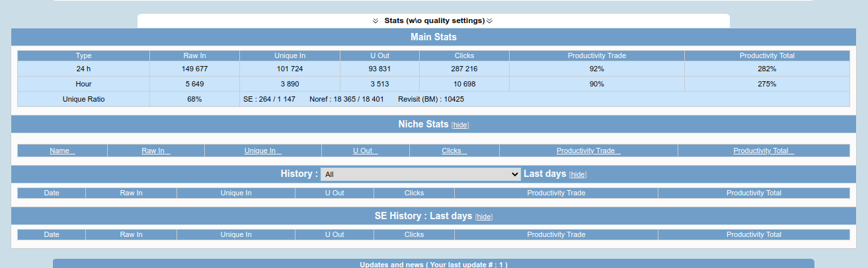
Task: Sort Niche Stats by Clicks
Action: click(454, 151)
